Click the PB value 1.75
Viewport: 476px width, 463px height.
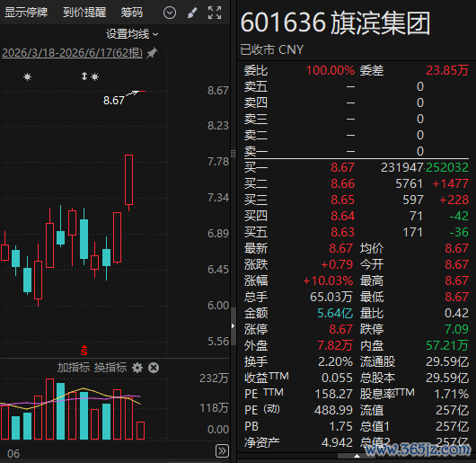pos(341,426)
